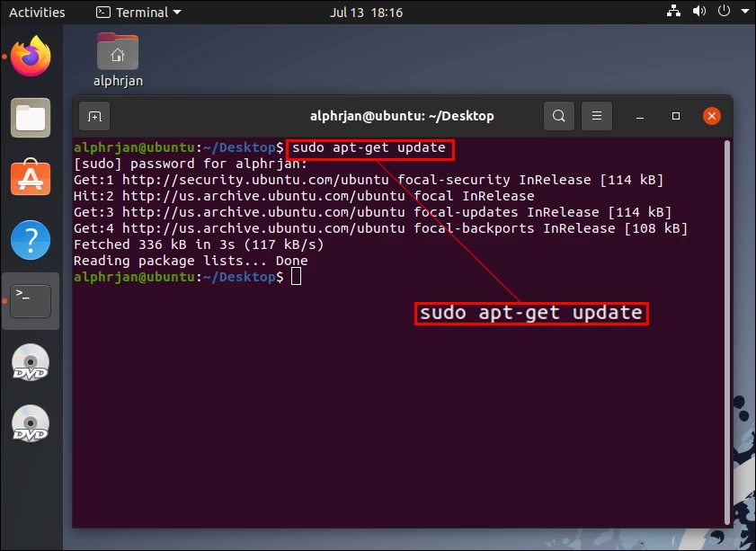Open Firefox from the dock
Screen dimensions: 756x551
[30, 57]
